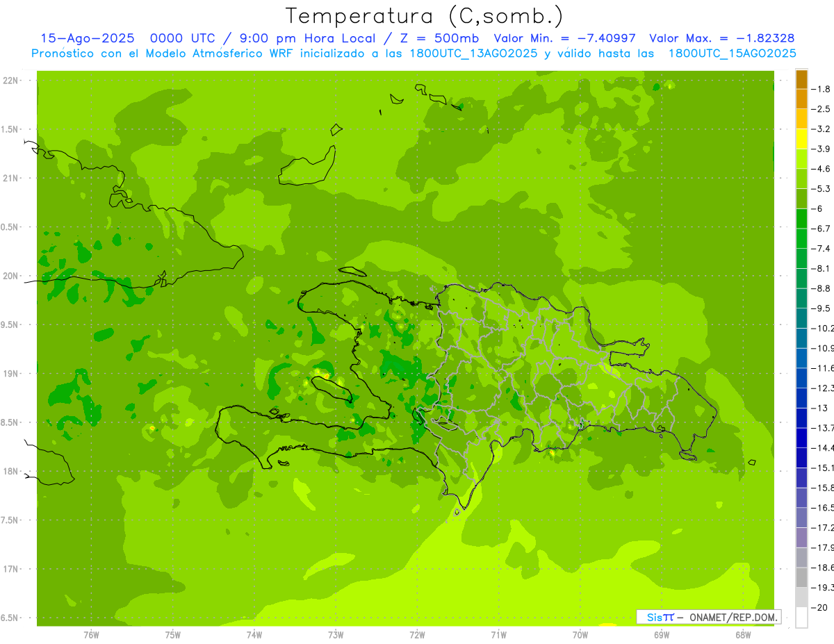Click the "-4.6" legend value

pos(821,169)
